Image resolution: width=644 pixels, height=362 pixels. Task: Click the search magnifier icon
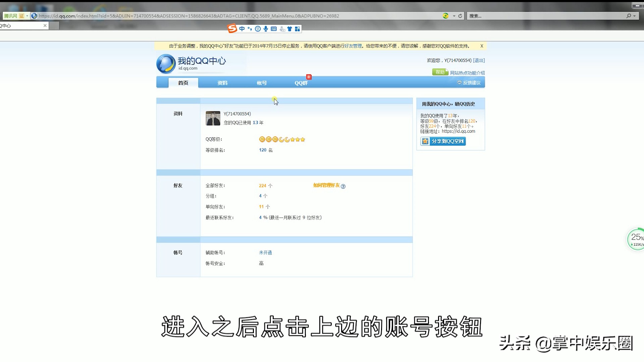629,16
